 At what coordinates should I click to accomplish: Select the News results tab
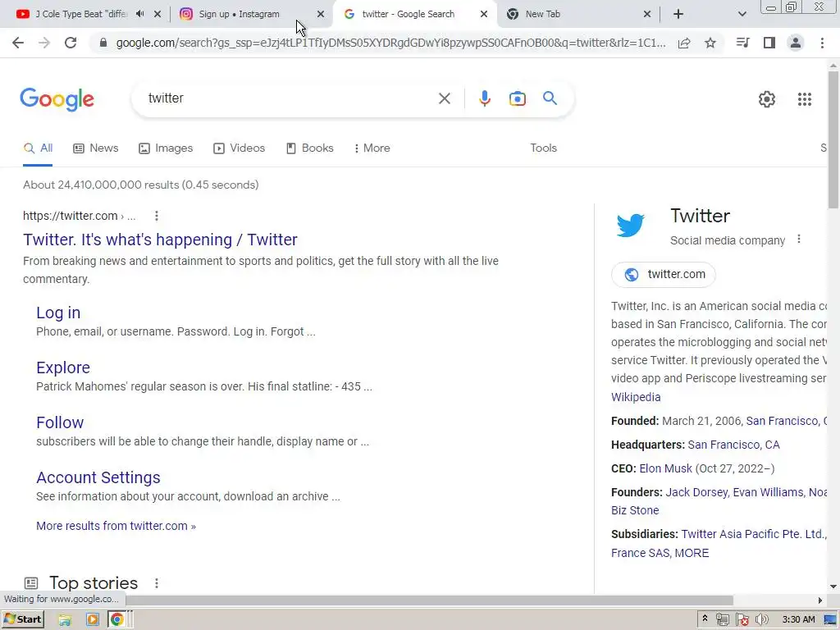click(96, 148)
